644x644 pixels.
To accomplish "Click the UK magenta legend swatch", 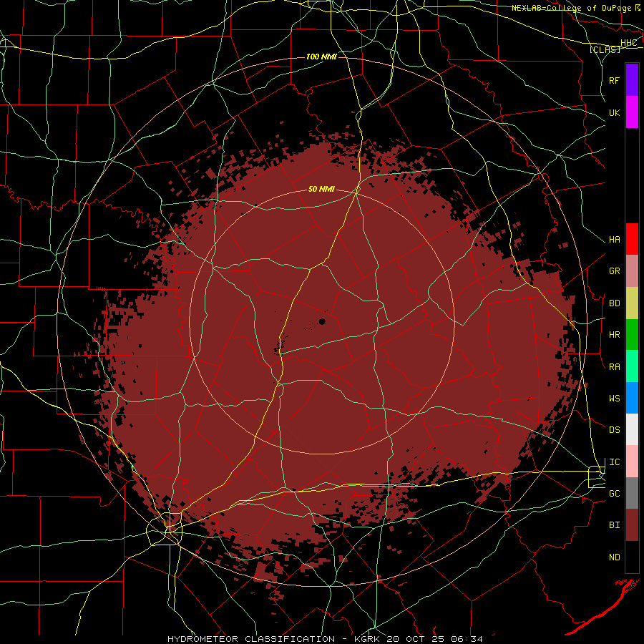I will pos(632,112).
